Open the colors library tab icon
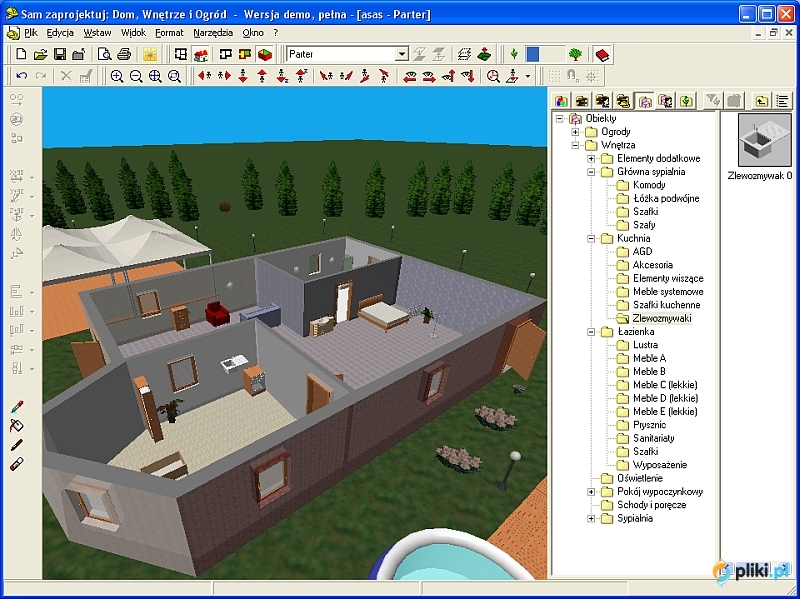 [x=562, y=101]
